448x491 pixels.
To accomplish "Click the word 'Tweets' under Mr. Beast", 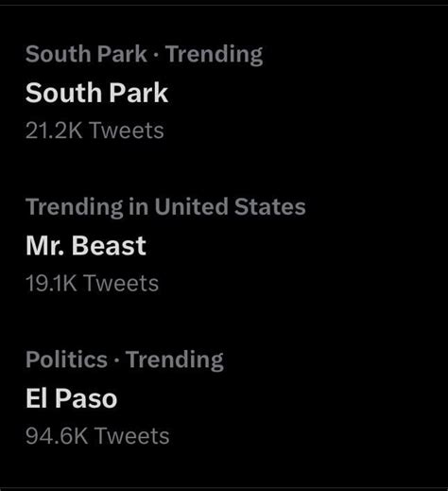I will (x=122, y=283).
